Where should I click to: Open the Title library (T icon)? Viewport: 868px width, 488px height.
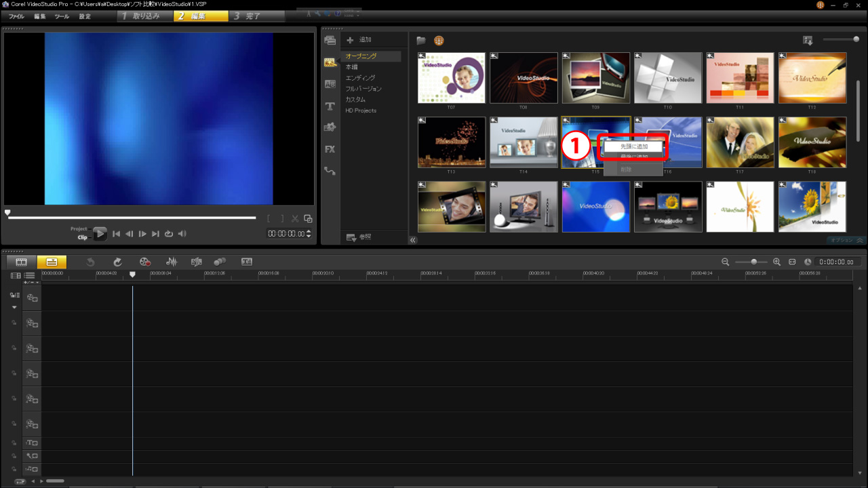coord(330,106)
